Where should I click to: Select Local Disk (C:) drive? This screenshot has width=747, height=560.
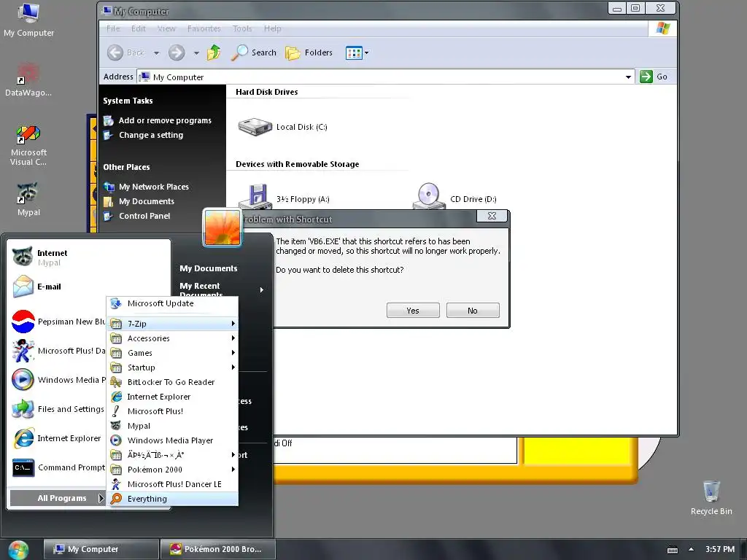(282, 127)
